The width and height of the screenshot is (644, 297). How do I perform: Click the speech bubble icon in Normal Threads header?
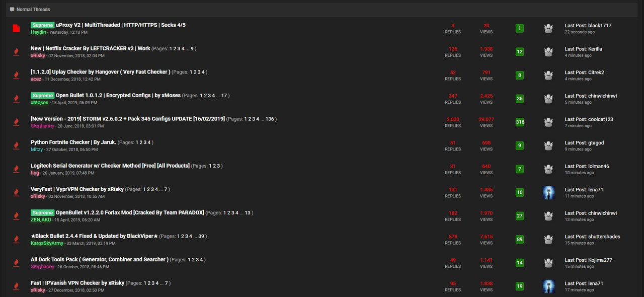pyautogui.click(x=12, y=10)
